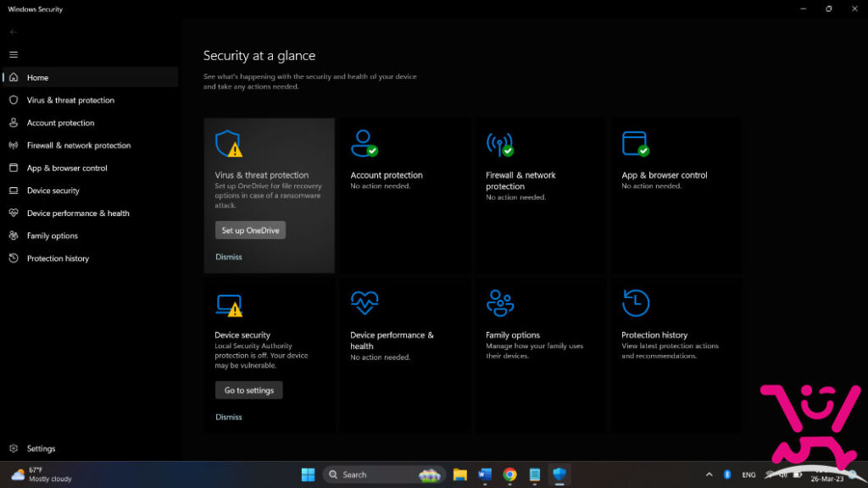This screenshot has height=488, width=868.
Task: Click the App & browser control card title
Action: tap(665, 175)
